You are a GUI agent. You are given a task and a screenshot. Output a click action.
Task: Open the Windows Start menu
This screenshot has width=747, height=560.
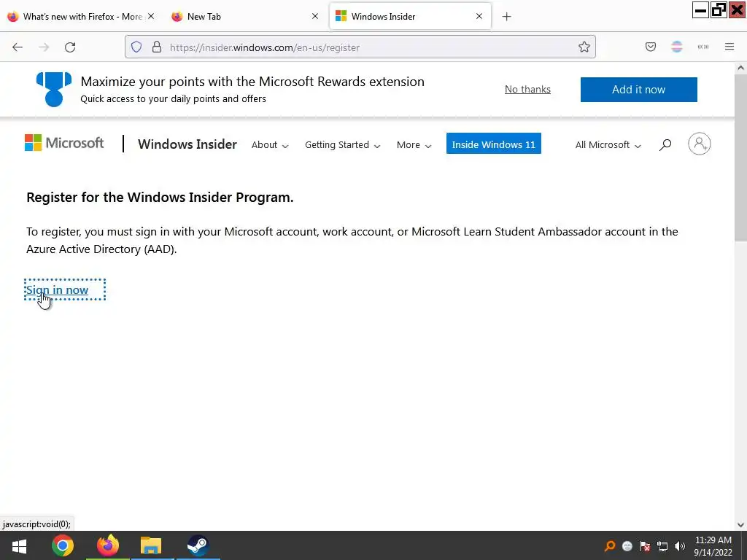19,545
